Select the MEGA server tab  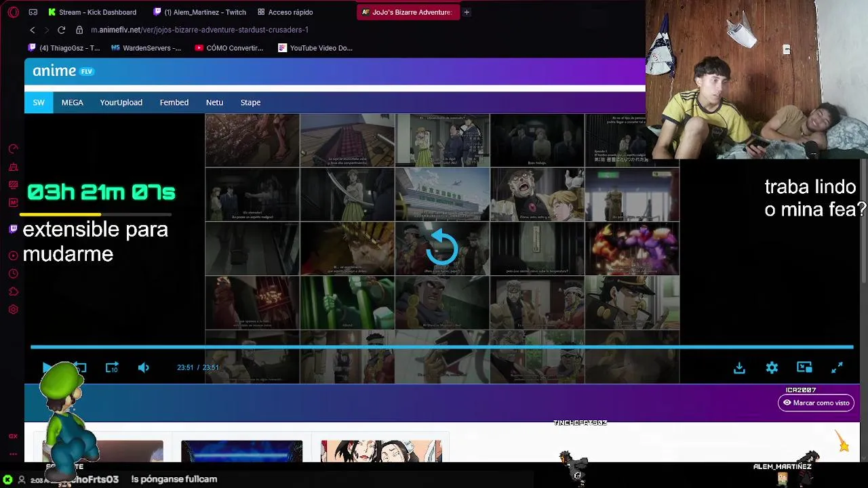pos(73,102)
